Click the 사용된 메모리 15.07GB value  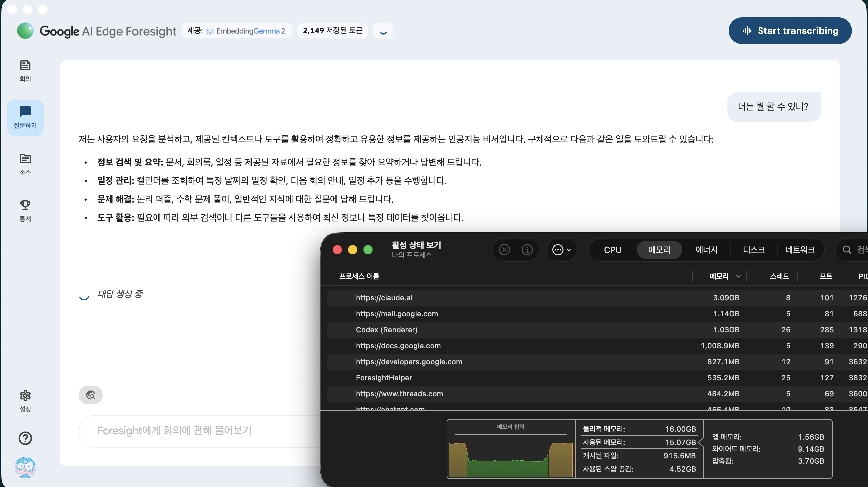(x=680, y=442)
